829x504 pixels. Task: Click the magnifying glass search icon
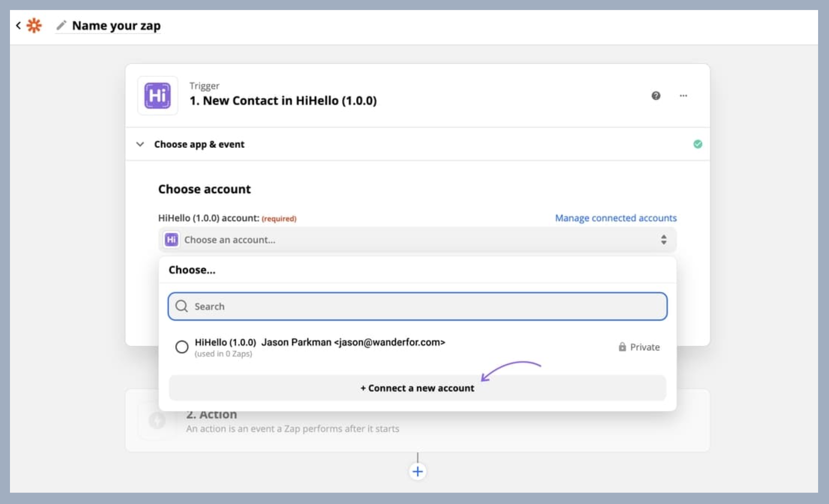click(182, 306)
